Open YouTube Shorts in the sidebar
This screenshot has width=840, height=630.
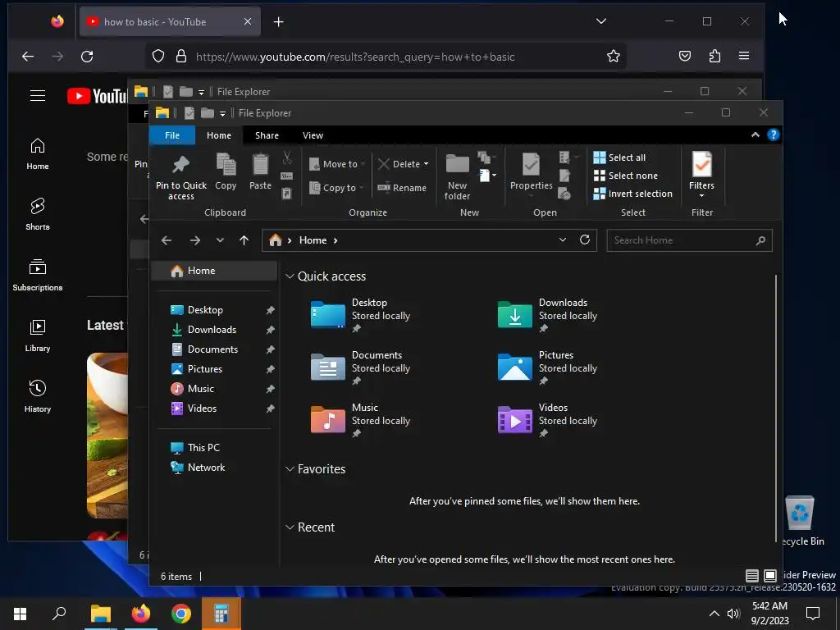coord(38,214)
